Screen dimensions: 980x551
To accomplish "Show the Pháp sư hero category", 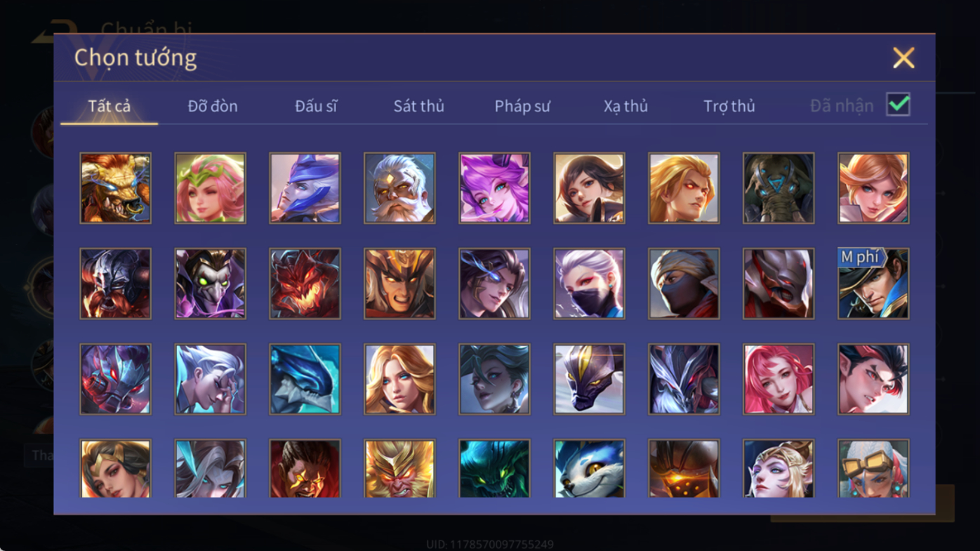I will pos(522,106).
